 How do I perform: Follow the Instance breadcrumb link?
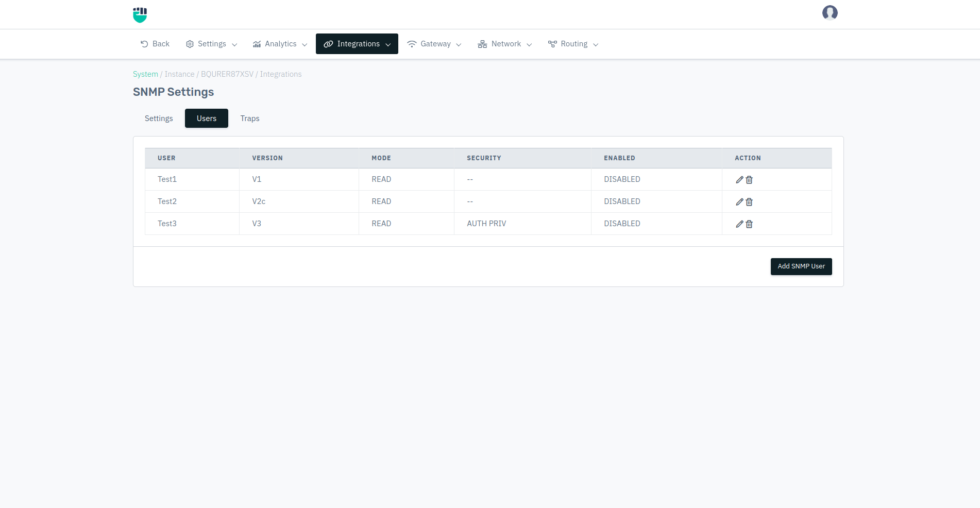pos(179,74)
